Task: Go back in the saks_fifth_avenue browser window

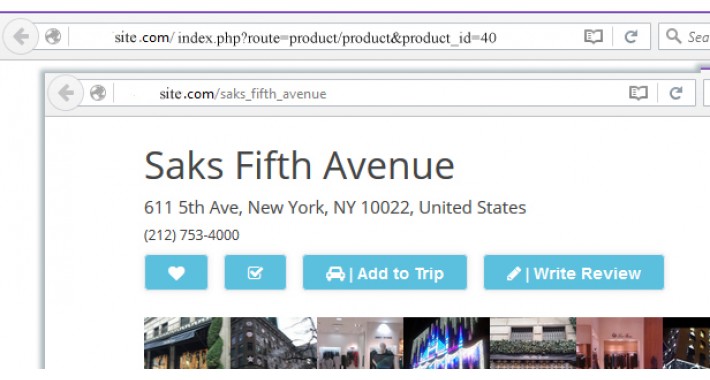Action: 66,93
